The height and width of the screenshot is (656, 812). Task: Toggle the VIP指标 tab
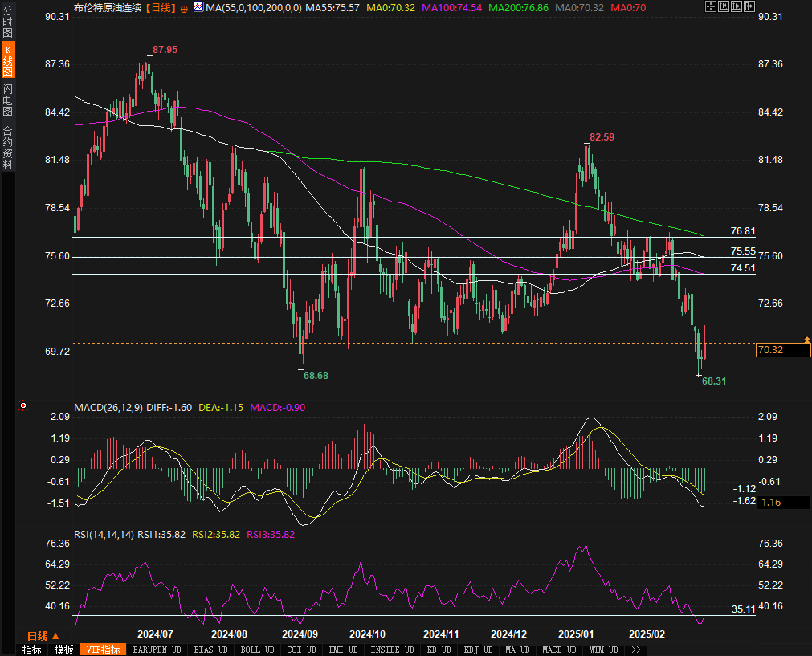104,650
